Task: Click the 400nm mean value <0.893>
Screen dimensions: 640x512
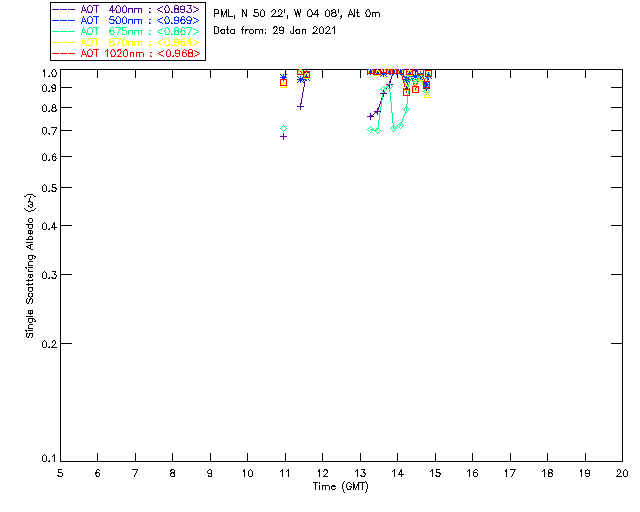Action: [x=178, y=9]
